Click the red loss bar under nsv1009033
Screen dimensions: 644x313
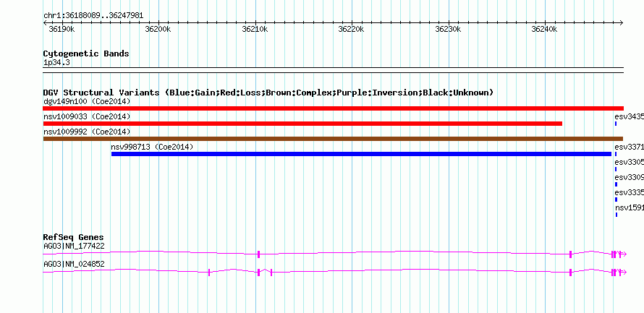point(302,124)
